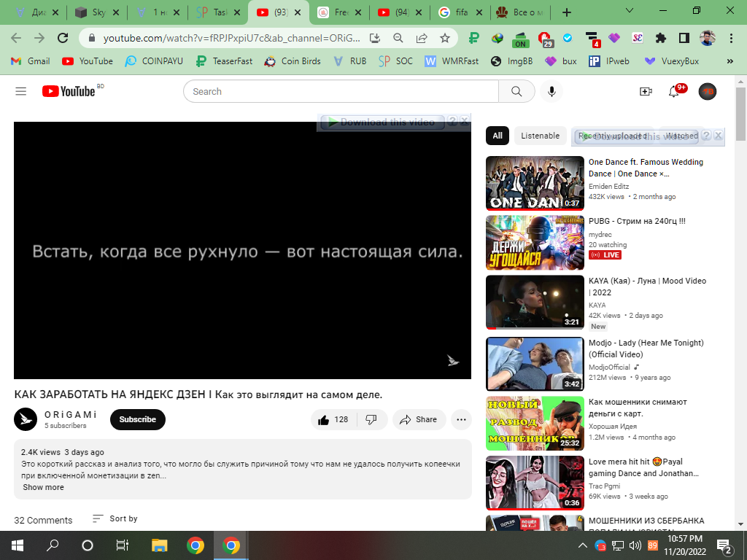Open the COINPAYU bookmark
Image resolution: width=747 pixels, height=560 pixels.
pos(154,61)
